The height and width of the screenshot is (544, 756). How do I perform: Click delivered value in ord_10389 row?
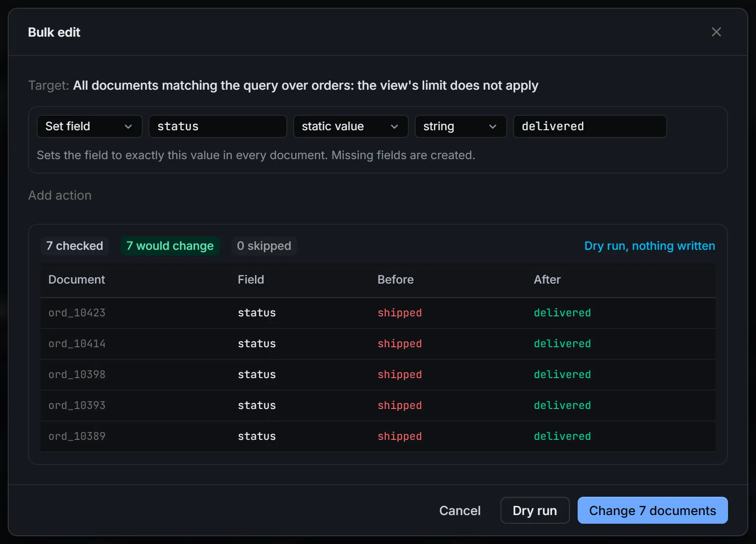point(562,436)
